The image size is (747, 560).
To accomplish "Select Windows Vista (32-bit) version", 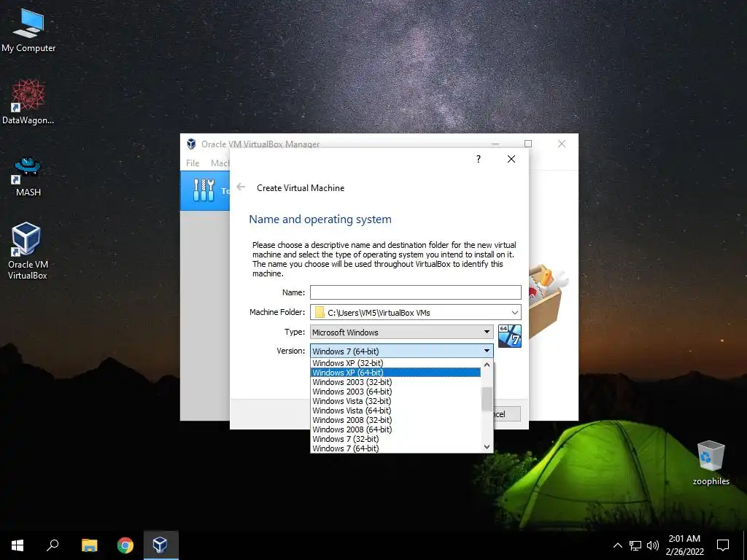I will [x=395, y=401].
